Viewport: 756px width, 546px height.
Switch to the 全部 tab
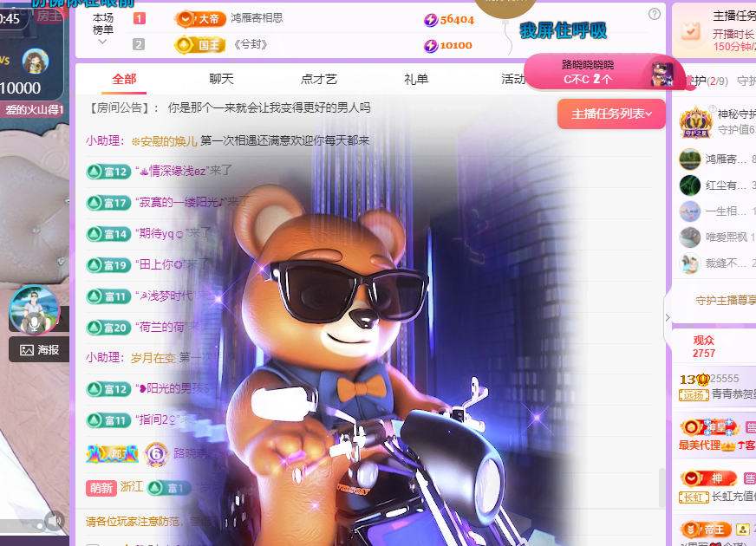[124, 79]
